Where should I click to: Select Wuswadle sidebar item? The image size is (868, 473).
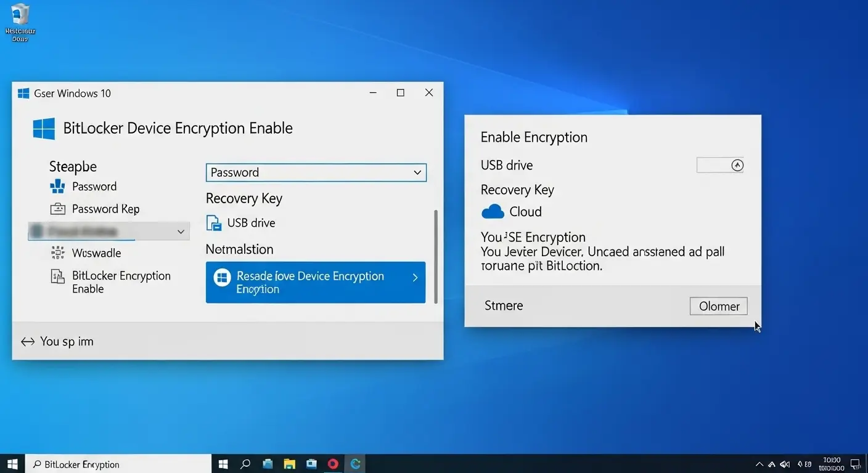click(x=96, y=253)
